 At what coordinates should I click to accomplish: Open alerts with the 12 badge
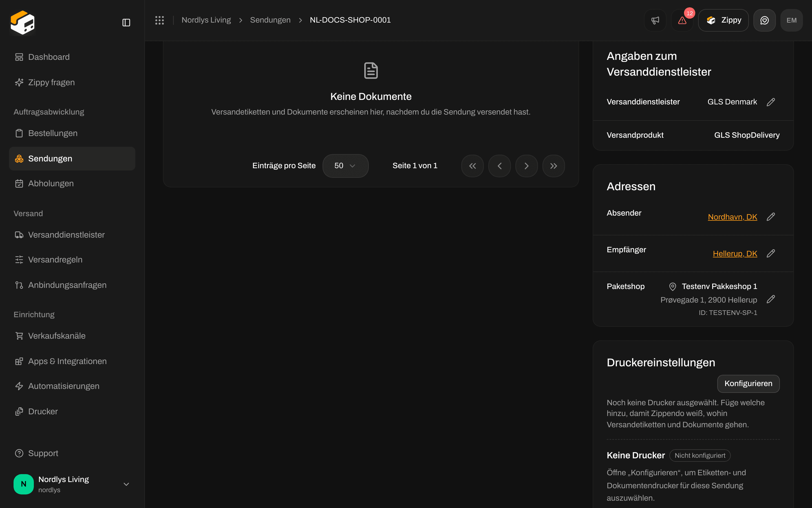point(682,20)
